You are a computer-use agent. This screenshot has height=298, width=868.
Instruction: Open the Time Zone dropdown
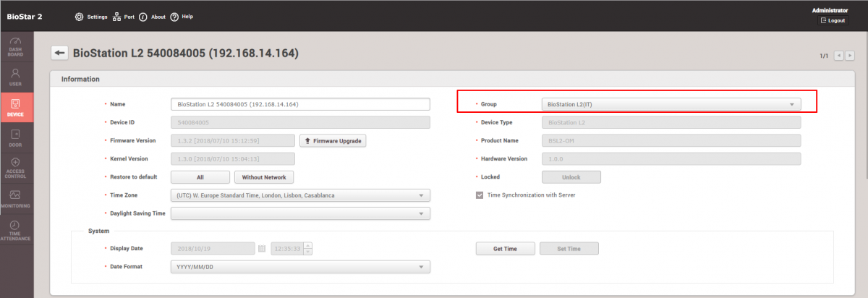300,195
